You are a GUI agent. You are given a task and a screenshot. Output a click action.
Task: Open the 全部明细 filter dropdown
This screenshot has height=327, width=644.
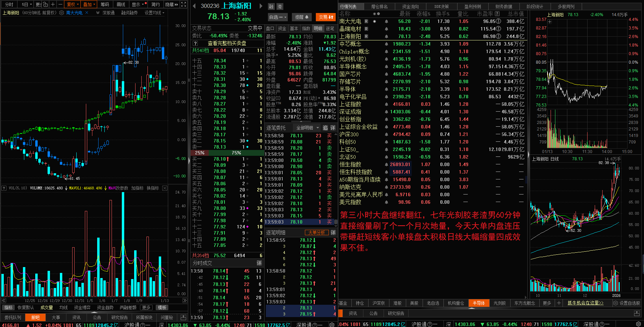click(x=307, y=128)
